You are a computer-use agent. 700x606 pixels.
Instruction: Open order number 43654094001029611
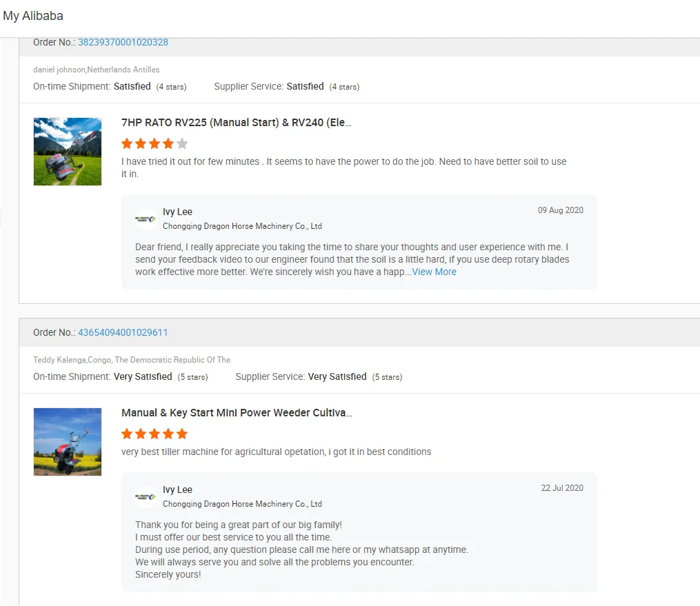[123, 332]
